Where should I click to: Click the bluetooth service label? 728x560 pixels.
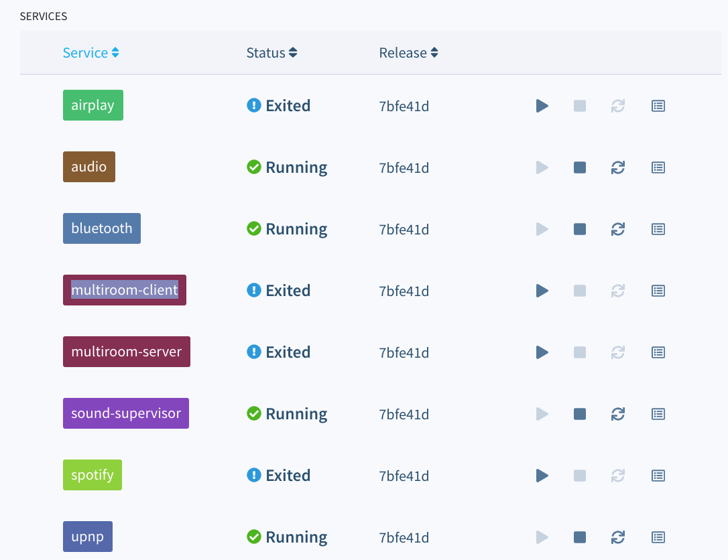tap(102, 228)
